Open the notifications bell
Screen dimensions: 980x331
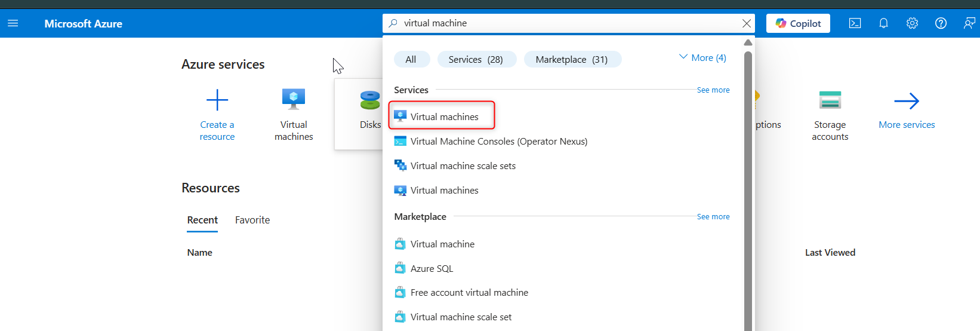pyautogui.click(x=883, y=23)
